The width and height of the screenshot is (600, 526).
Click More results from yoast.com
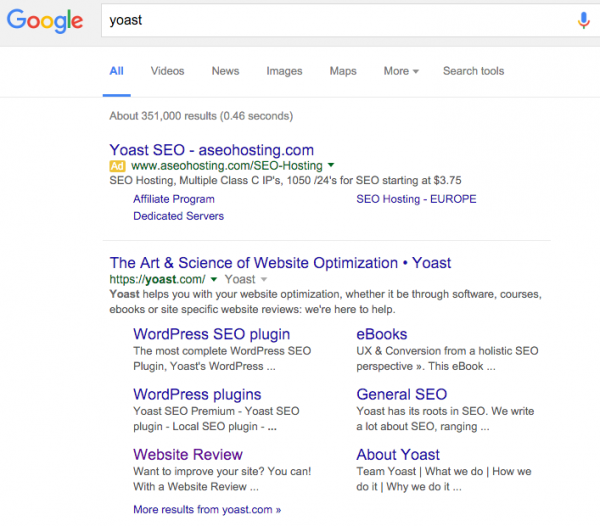tap(207, 509)
